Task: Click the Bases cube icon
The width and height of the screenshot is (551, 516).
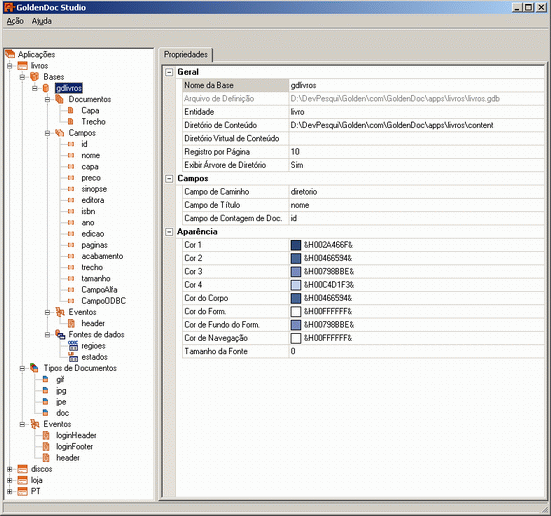Action: pyautogui.click(x=34, y=77)
